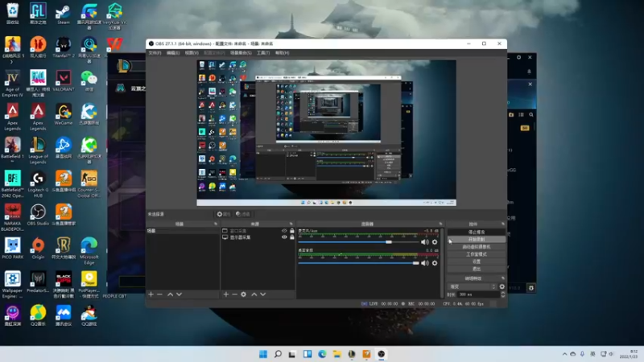Screen dimensions: 644x362
Task: Open scene transition properties gear
Action: click(502, 286)
